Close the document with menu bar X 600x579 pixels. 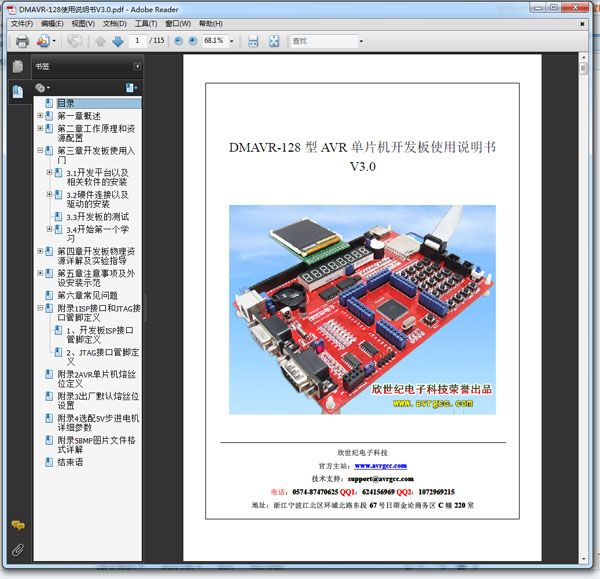click(582, 24)
